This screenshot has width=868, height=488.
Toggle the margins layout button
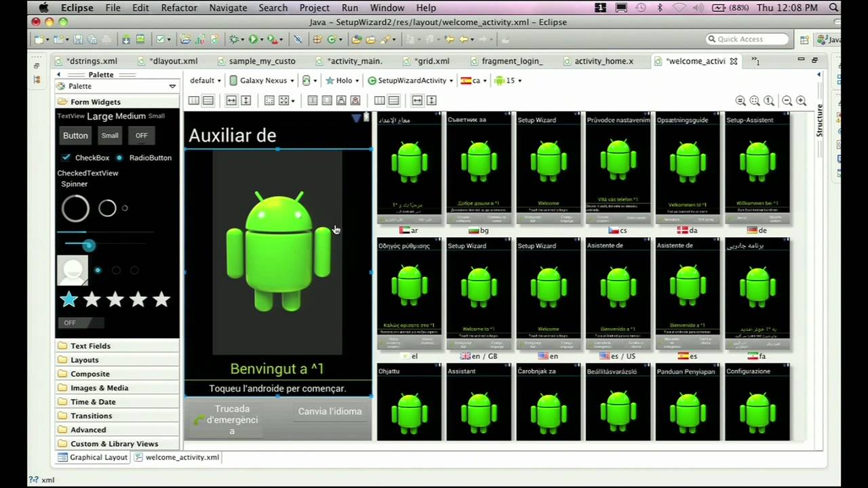[x=269, y=100]
